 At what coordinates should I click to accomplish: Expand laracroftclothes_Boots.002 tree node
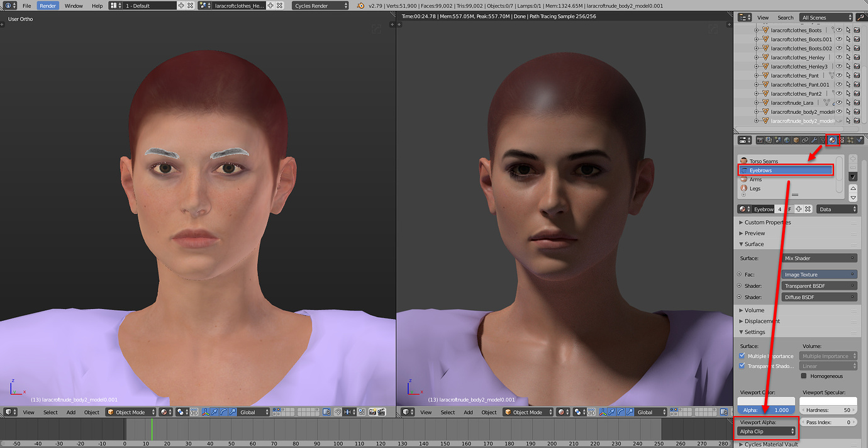point(757,48)
